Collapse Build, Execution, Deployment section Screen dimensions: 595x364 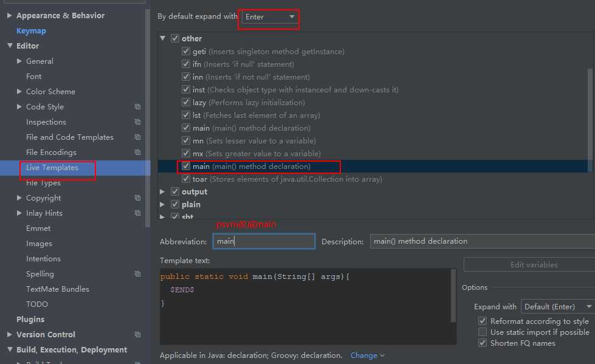(x=10, y=349)
